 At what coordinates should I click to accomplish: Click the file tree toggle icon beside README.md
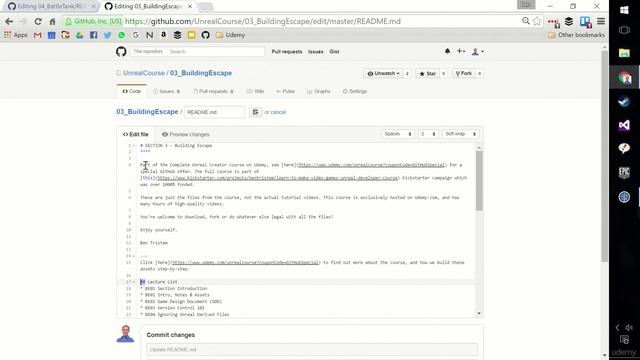[x=256, y=112]
